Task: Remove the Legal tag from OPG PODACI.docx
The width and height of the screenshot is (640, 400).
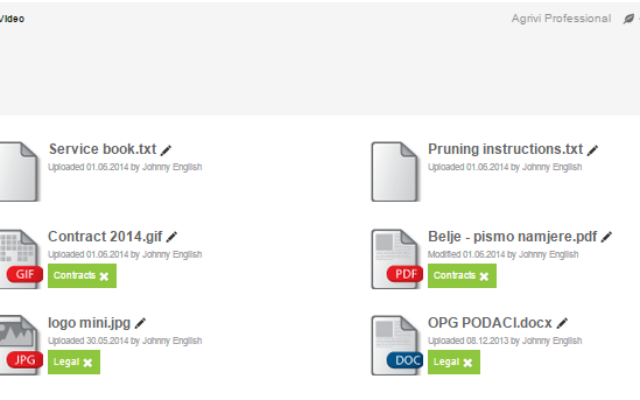Action: pos(468,363)
